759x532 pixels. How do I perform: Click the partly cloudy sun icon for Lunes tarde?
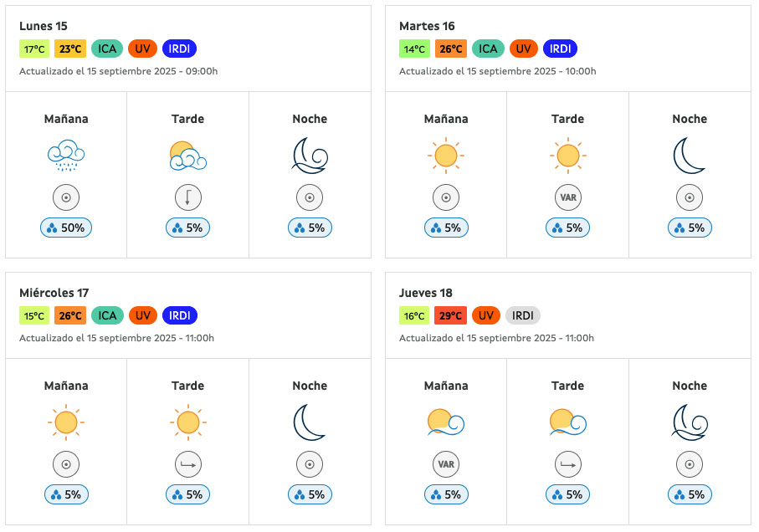click(x=187, y=156)
